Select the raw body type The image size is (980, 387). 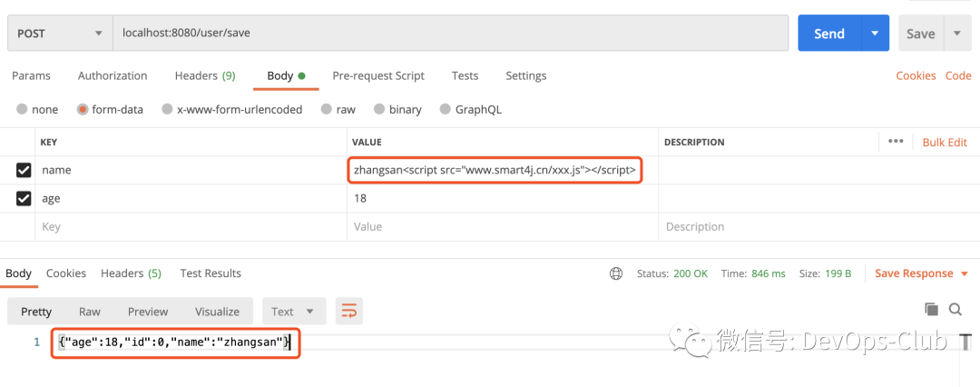[338, 110]
